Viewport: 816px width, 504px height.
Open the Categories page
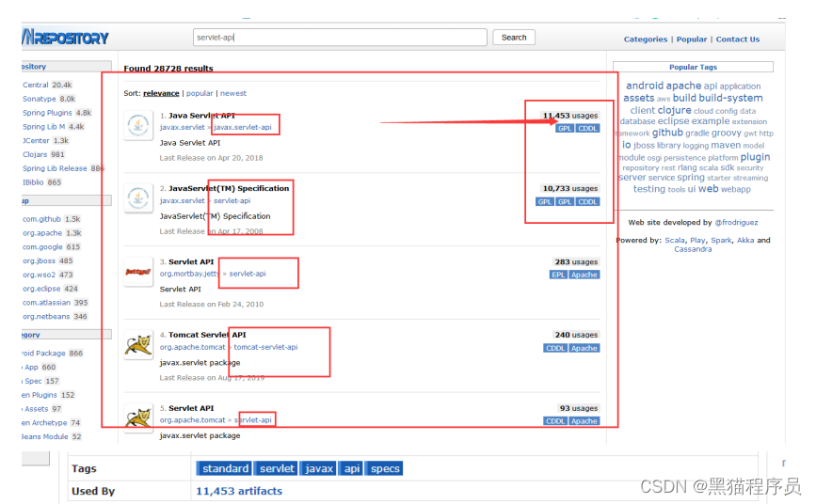[646, 39]
